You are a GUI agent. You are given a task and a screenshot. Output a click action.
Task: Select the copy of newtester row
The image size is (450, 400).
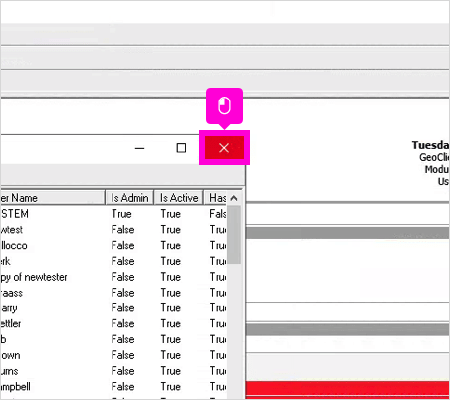pyautogui.click(x=113, y=277)
